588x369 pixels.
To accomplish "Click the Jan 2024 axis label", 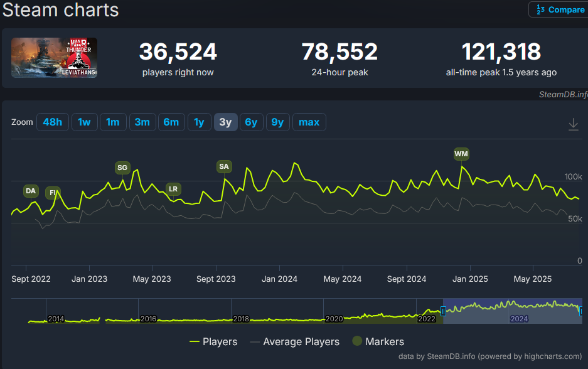I will coord(279,279).
